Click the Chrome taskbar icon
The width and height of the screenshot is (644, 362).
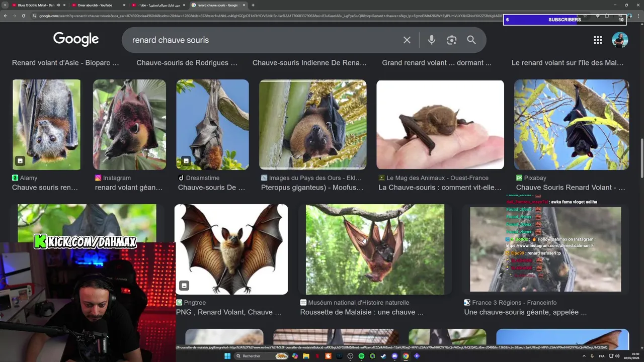tap(406, 356)
